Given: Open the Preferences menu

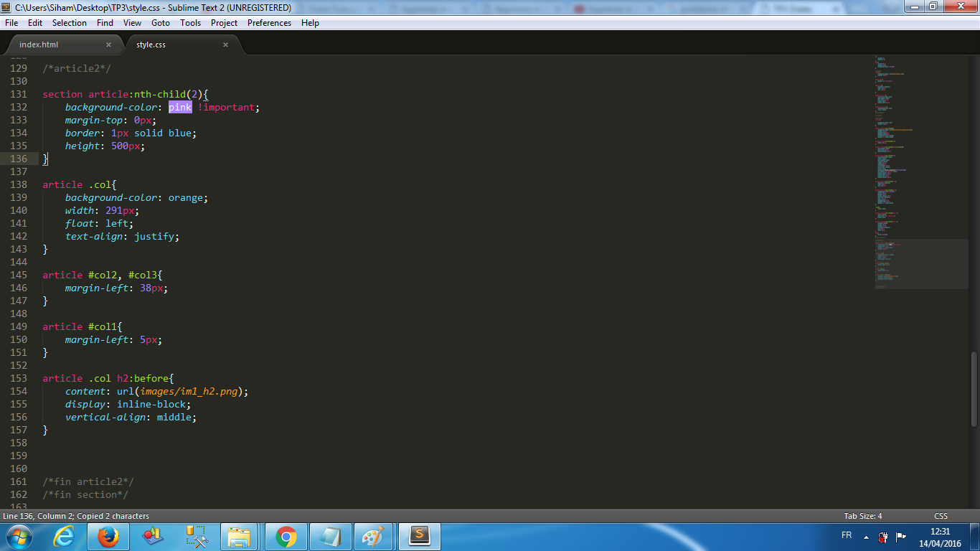Looking at the screenshot, I should [269, 22].
